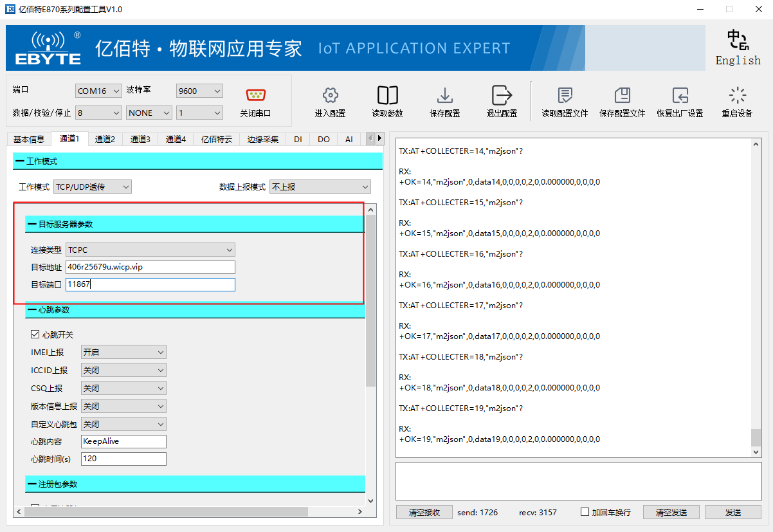Click the 进入配置 gear icon
This screenshot has width=773, height=532.
tap(330, 95)
